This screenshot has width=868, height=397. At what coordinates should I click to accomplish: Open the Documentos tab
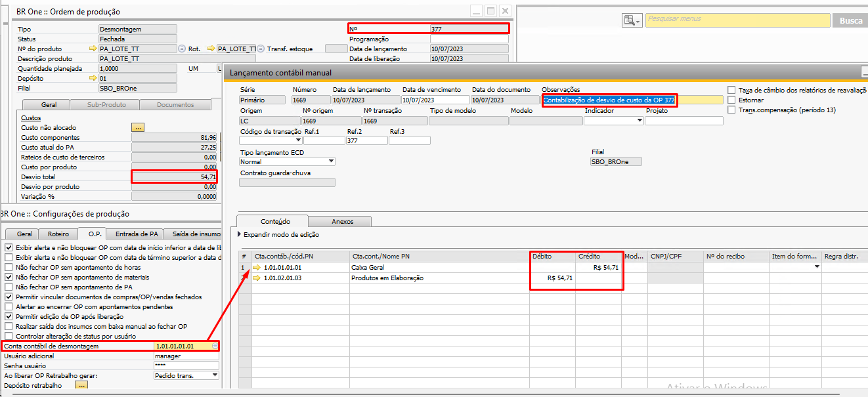point(175,104)
